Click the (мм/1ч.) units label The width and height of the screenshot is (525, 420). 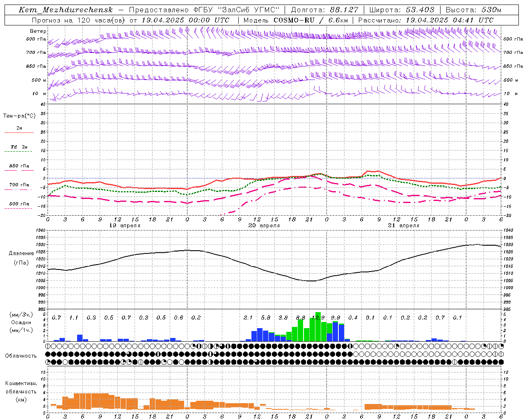coord(21,330)
